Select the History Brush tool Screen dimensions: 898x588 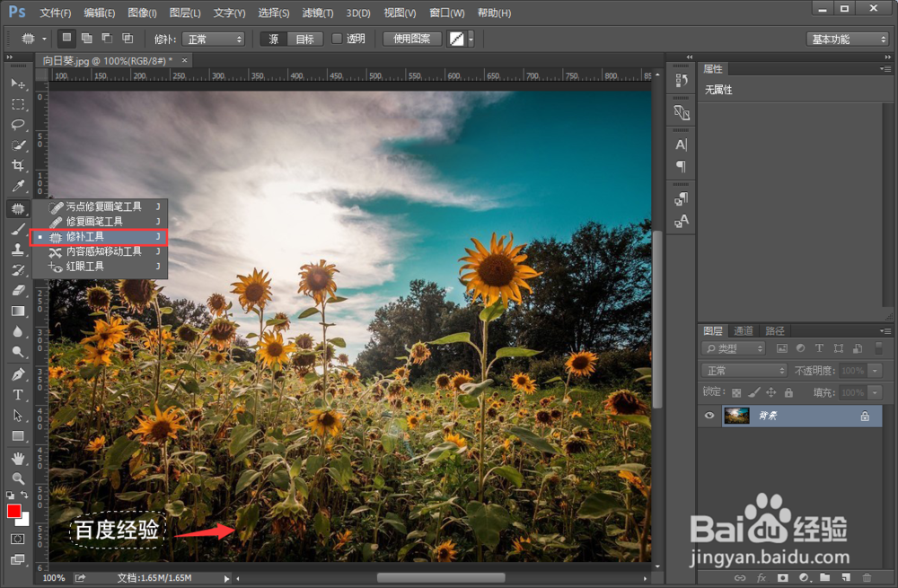(18, 269)
